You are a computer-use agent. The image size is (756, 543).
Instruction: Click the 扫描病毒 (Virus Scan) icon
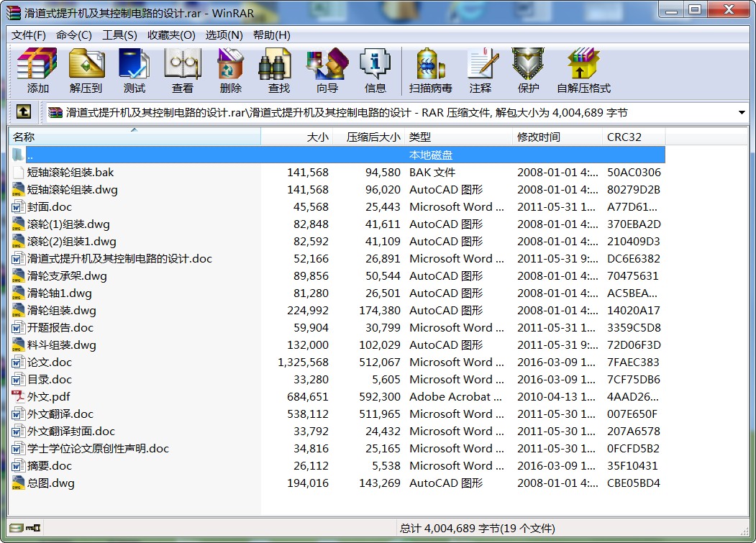click(430, 70)
